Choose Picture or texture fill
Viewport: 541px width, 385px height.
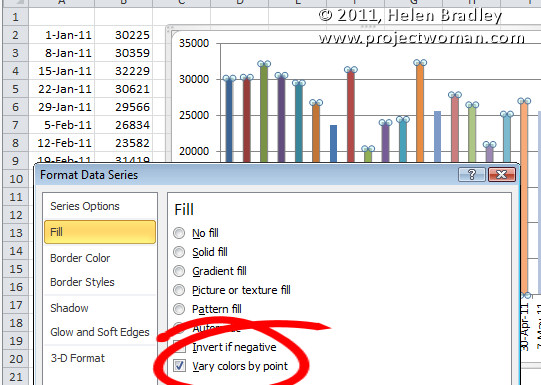click(179, 290)
